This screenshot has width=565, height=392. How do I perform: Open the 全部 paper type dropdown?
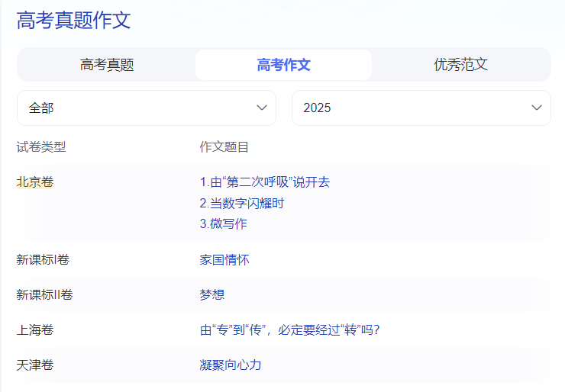[x=146, y=108]
